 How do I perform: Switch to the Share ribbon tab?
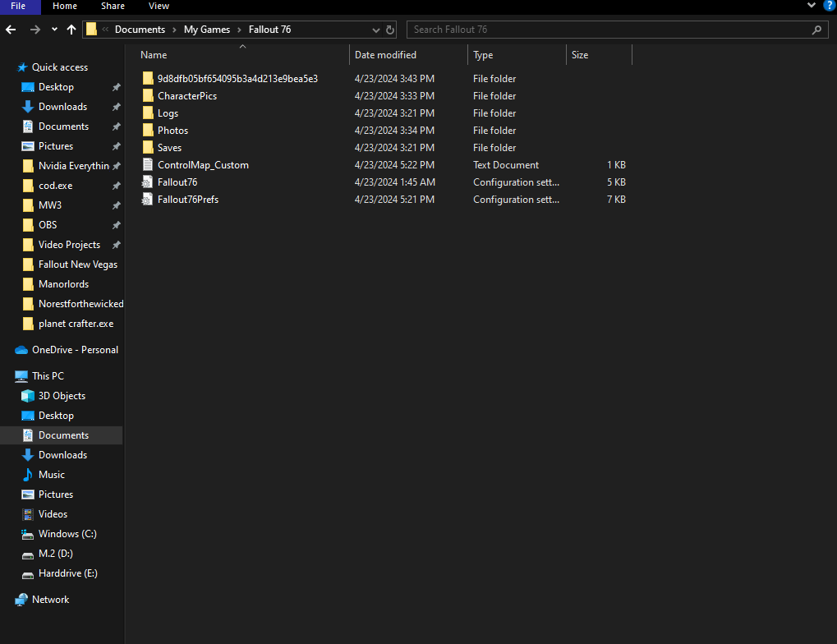point(113,6)
